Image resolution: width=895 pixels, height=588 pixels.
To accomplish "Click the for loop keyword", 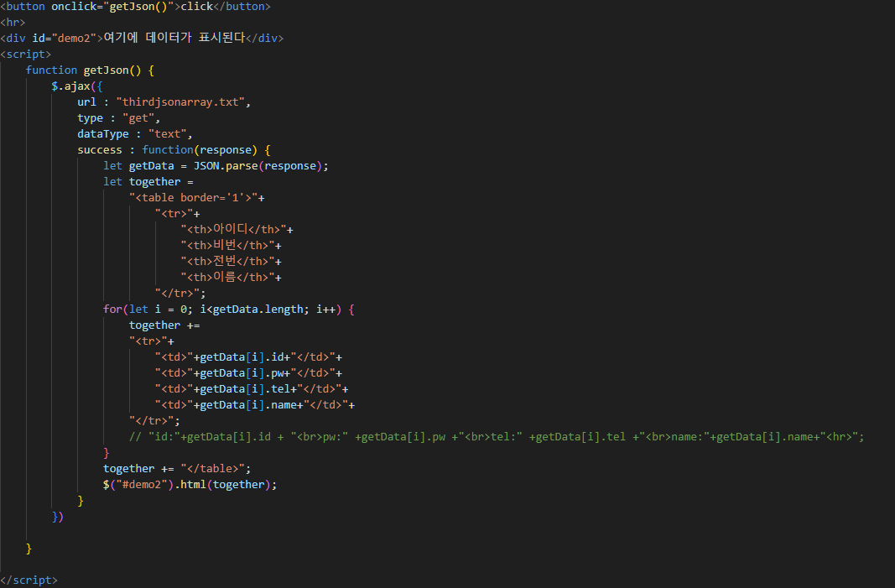I will [x=112, y=310].
